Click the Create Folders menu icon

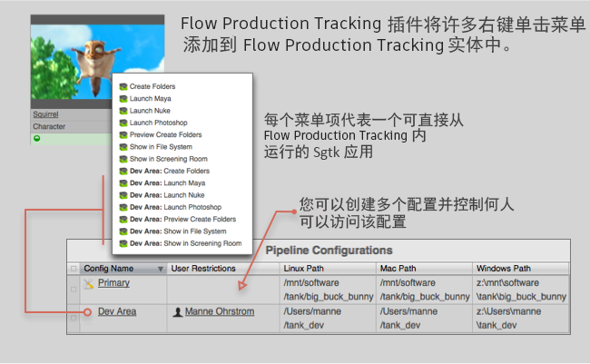coord(123,86)
